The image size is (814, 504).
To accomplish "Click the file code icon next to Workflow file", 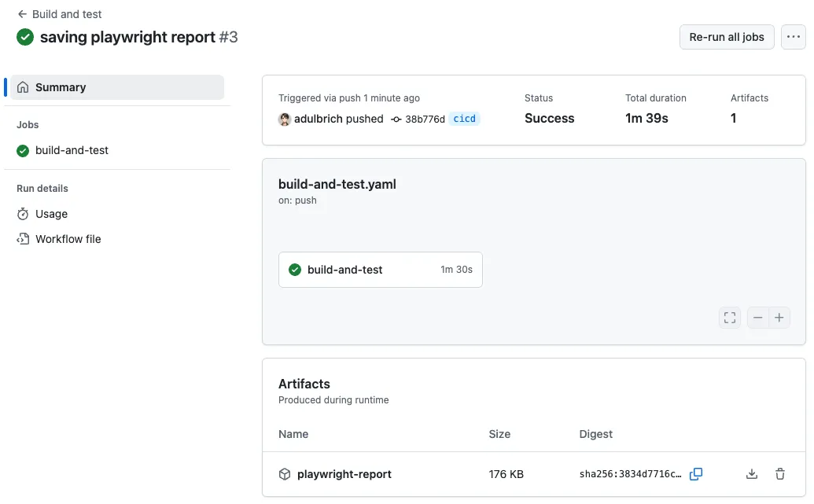I will [x=23, y=239].
